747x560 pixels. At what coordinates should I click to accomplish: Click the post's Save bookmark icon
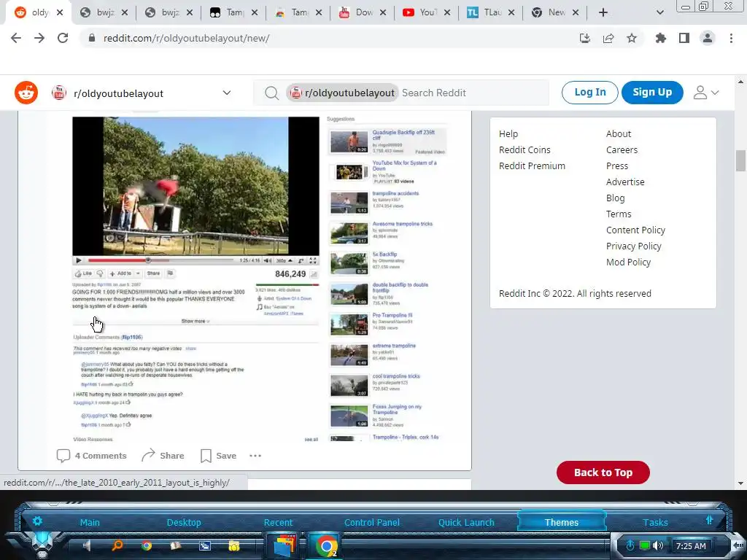coord(206,456)
